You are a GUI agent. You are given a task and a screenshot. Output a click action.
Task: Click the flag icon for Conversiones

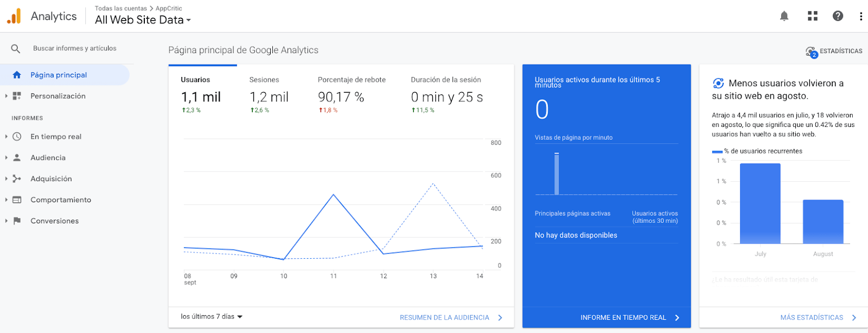pos(17,221)
